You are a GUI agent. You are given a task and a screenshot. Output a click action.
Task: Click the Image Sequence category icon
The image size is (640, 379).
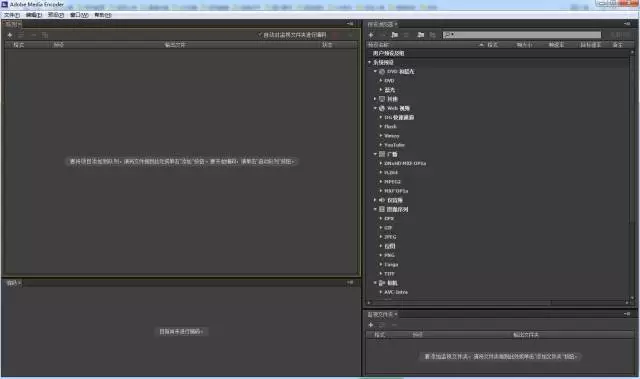[x=382, y=209]
